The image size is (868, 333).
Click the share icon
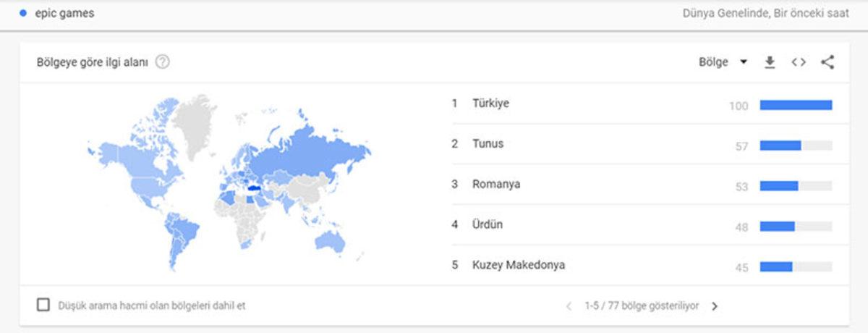(x=827, y=62)
